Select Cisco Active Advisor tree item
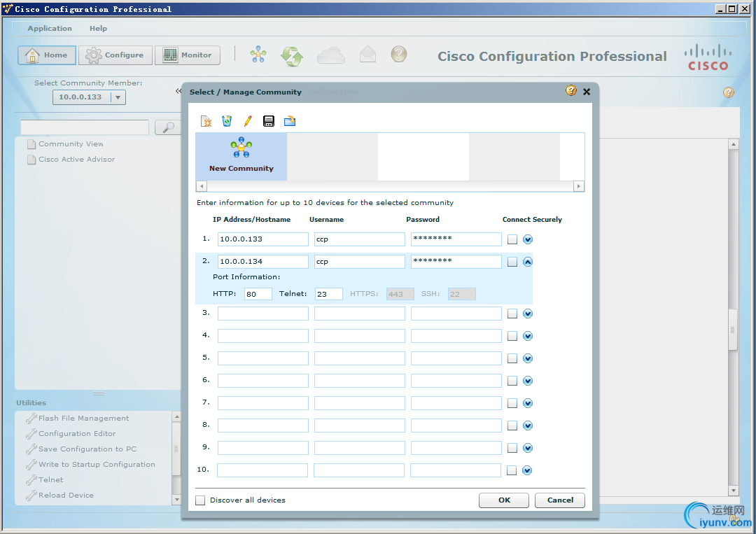This screenshot has width=756, height=534. point(71,160)
